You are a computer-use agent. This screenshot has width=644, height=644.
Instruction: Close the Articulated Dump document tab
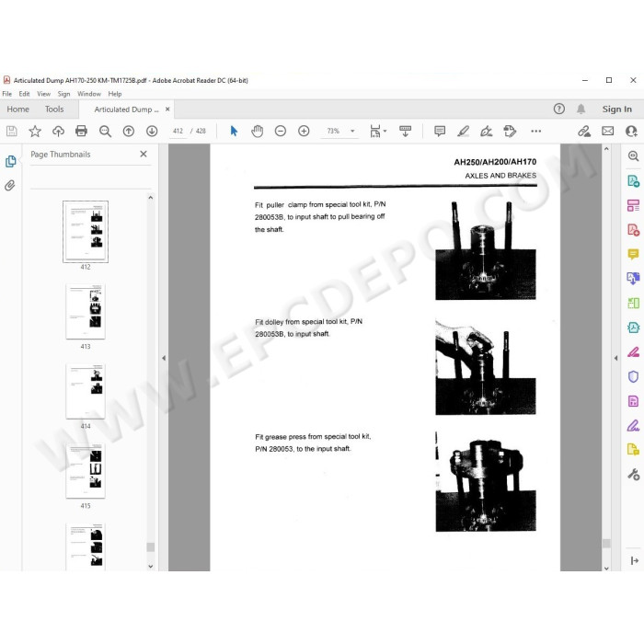167,109
